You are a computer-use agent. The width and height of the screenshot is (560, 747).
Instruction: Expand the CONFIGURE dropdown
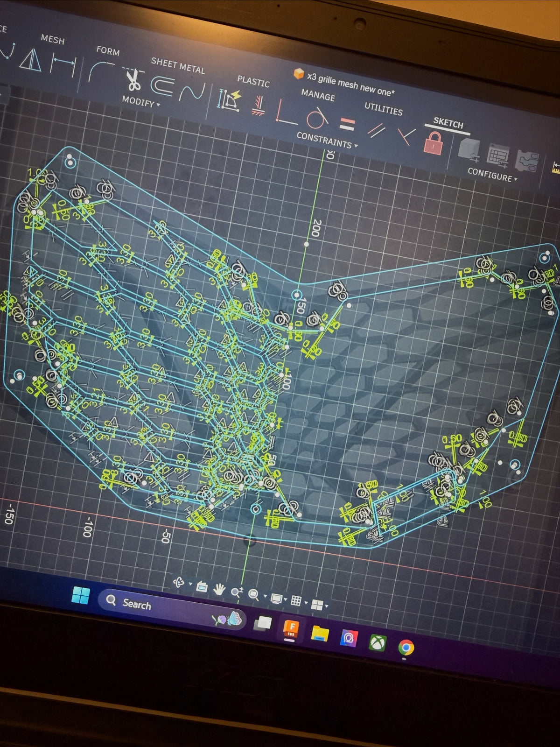(x=492, y=175)
